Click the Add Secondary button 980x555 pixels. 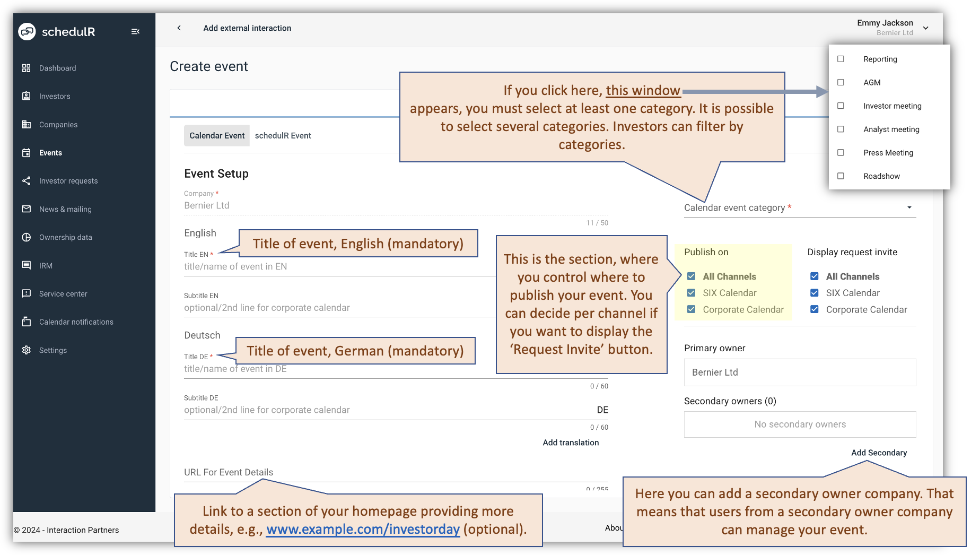[x=879, y=453]
